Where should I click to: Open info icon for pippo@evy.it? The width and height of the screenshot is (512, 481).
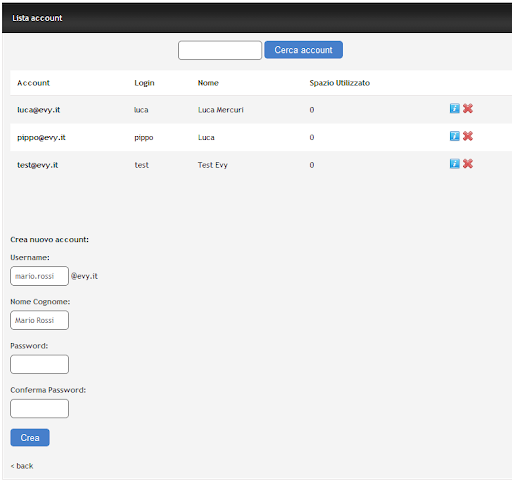[x=454, y=136]
